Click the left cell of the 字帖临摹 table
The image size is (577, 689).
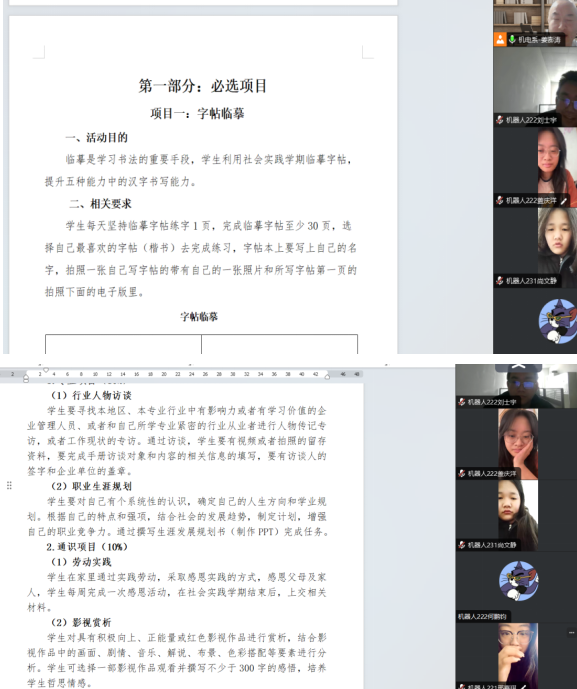point(123,344)
